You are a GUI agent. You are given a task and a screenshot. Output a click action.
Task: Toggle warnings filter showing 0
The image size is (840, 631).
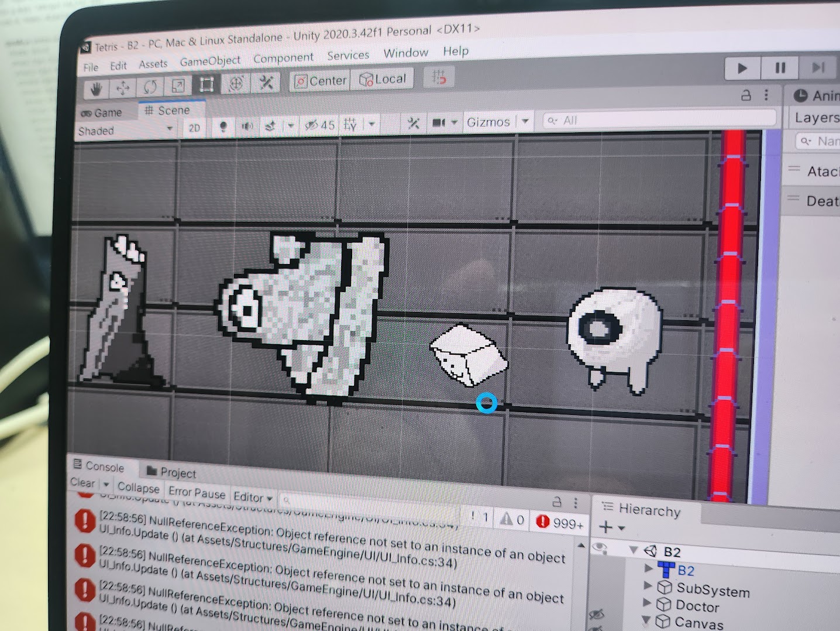512,519
